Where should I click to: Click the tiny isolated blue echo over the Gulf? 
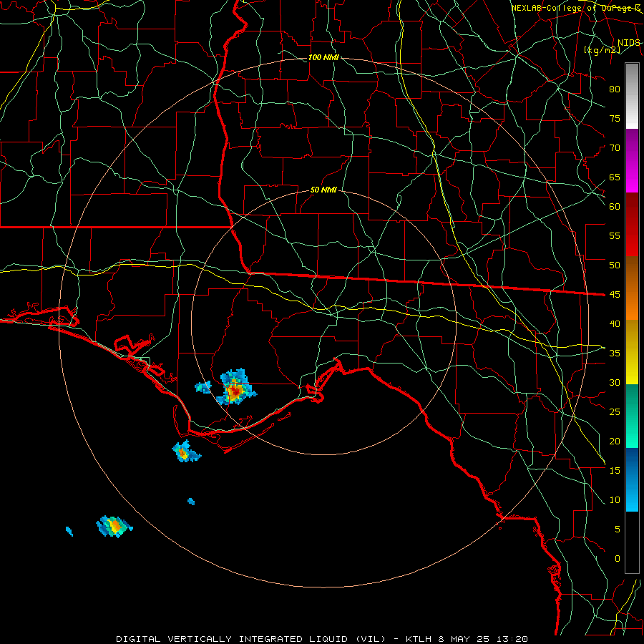[191, 501]
